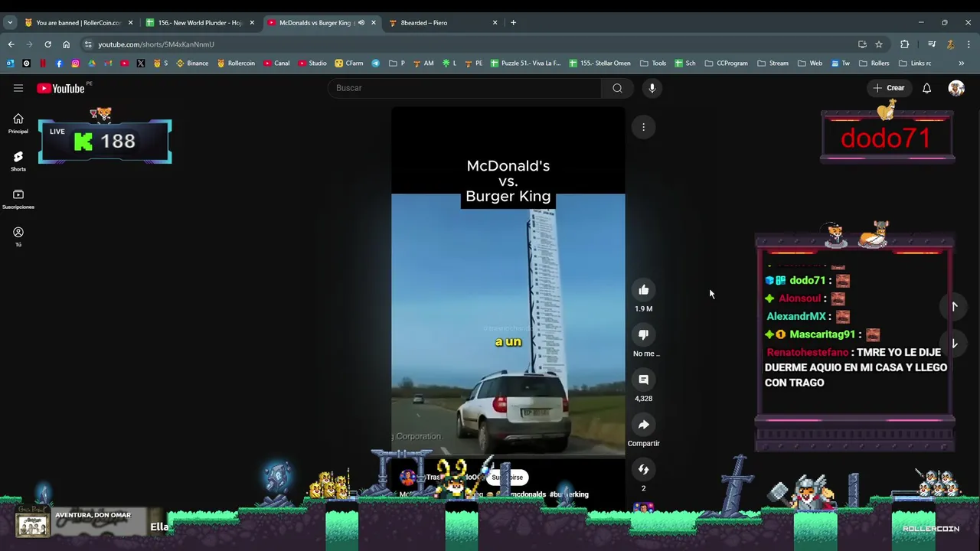
Task: Open the Telegram bookmark icon
Action: point(375,64)
